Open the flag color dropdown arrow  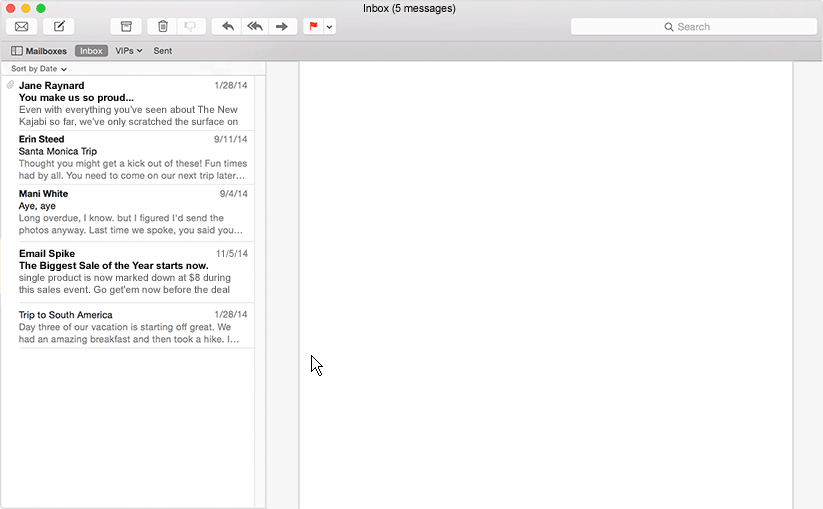[329, 26]
